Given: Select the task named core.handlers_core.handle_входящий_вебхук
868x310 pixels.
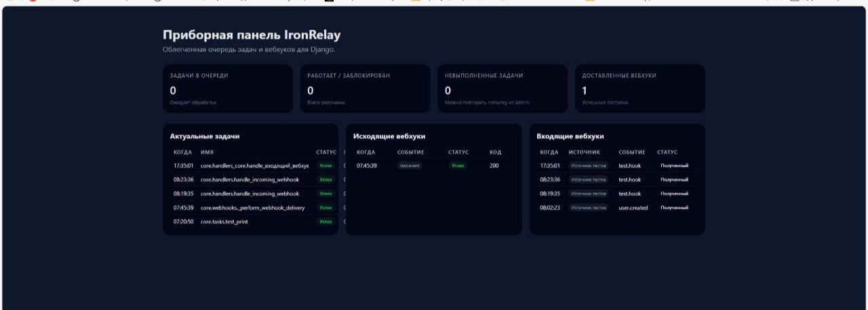Looking at the screenshot, I should (x=255, y=166).
